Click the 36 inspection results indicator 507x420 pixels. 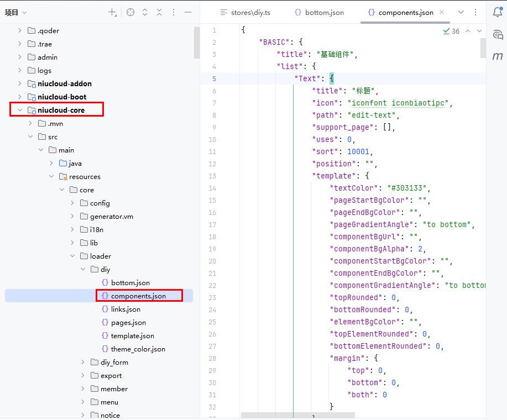tap(452, 32)
